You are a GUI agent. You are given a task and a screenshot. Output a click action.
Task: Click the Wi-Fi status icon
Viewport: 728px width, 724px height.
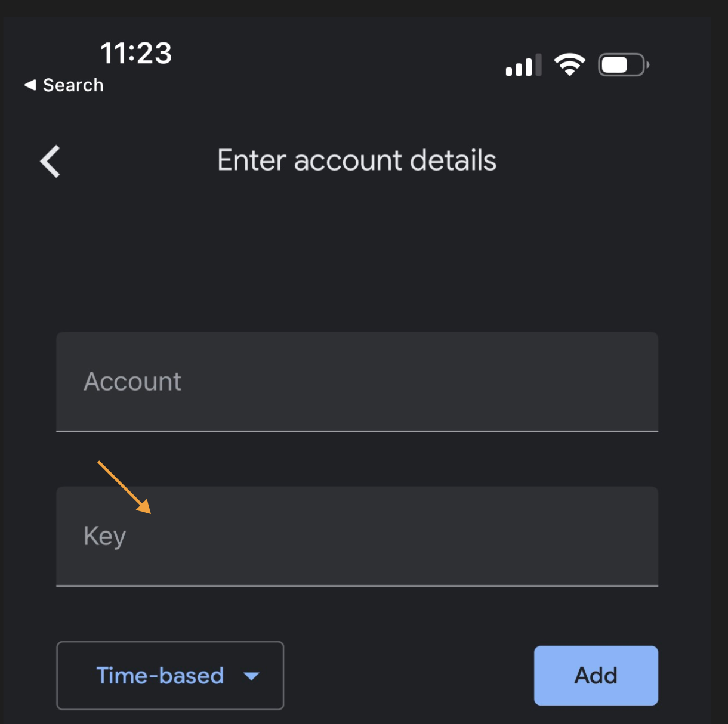coord(569,64)
